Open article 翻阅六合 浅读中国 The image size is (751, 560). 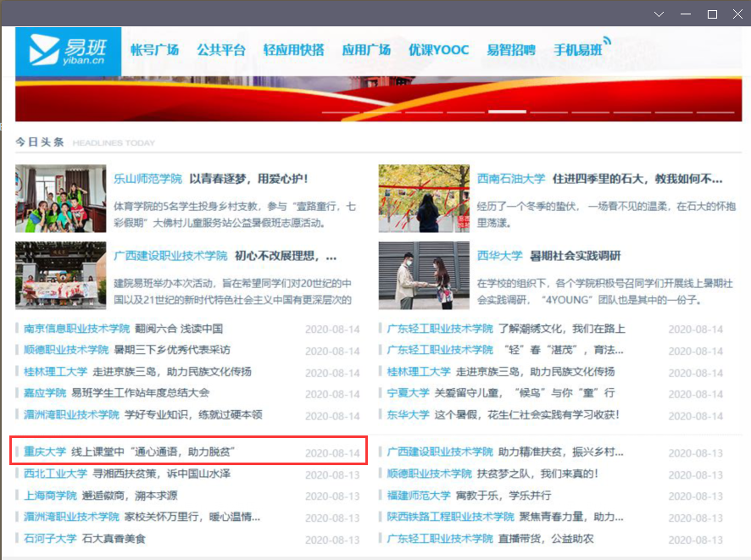(x=179, y=329)
